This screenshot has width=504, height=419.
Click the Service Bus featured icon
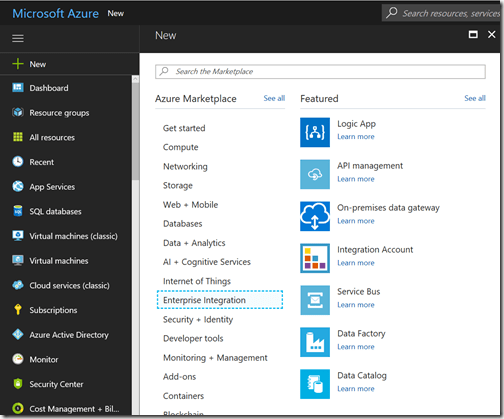315,300
